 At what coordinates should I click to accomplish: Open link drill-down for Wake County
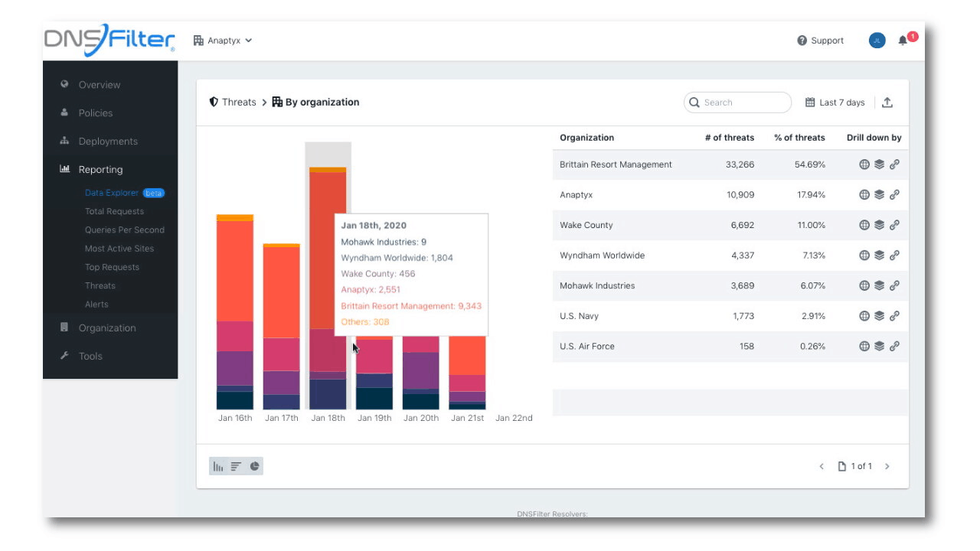coord(894,225)
